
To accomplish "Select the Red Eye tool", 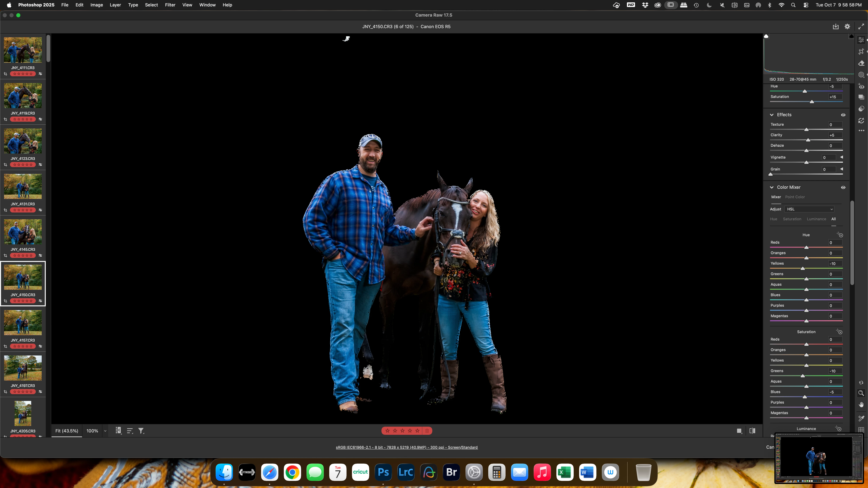I will [x=861, y=87].
